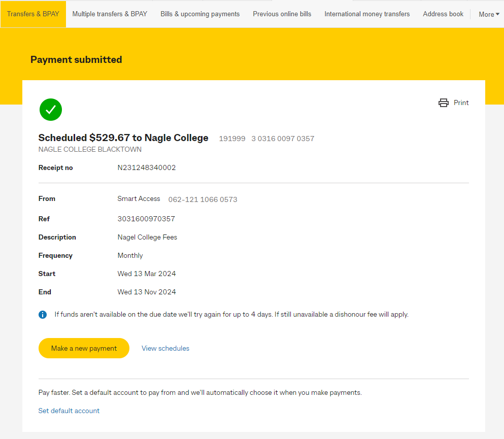
Task: Click the Ref value 3031600970357
Action: pyautogui.click(x=146, y=219)
